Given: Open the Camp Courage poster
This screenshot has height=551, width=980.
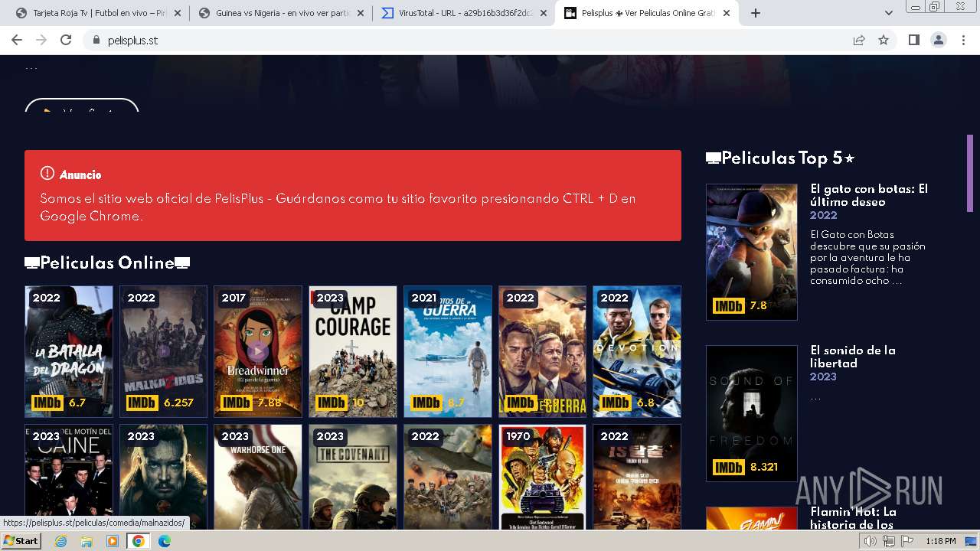Looking at the screenshot, I should pos(353,351).
